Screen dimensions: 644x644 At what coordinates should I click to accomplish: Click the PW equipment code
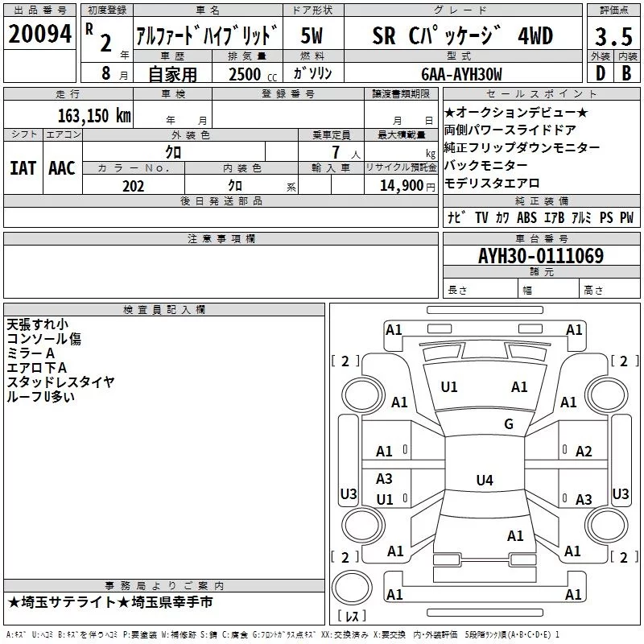click(627, 217)
